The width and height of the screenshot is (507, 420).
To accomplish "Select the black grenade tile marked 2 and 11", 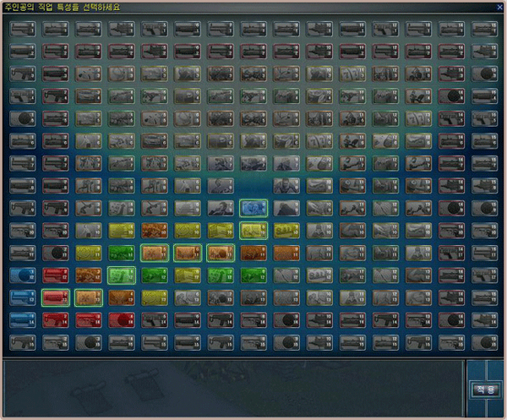I will click(x=56, y=253).
